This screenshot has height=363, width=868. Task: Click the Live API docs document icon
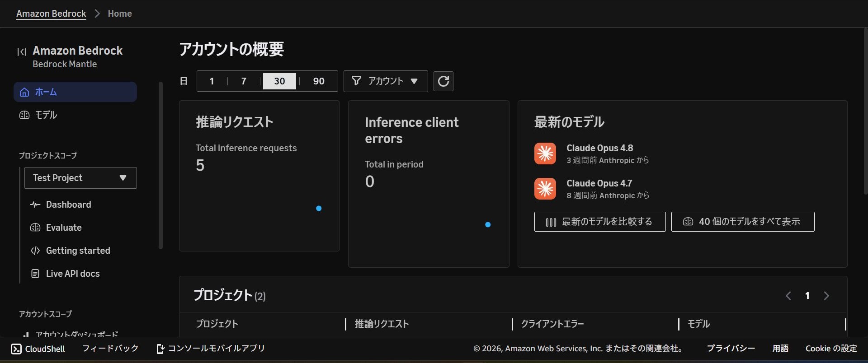coord(35,274)
